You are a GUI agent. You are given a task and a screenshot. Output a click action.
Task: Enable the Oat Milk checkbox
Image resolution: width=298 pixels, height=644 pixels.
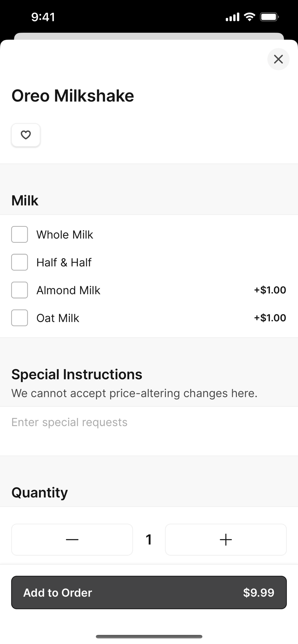click(20, 318)
